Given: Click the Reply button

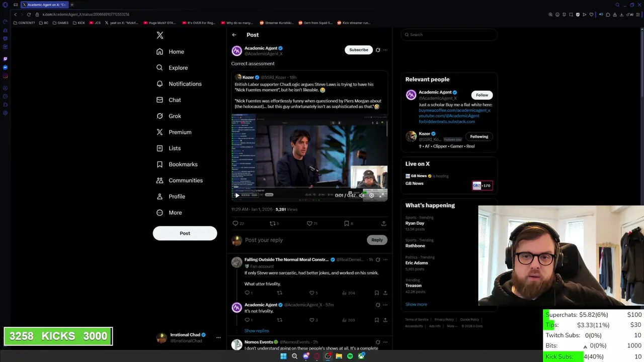Looking at the screenshot, I should click(x=377, y=240).
